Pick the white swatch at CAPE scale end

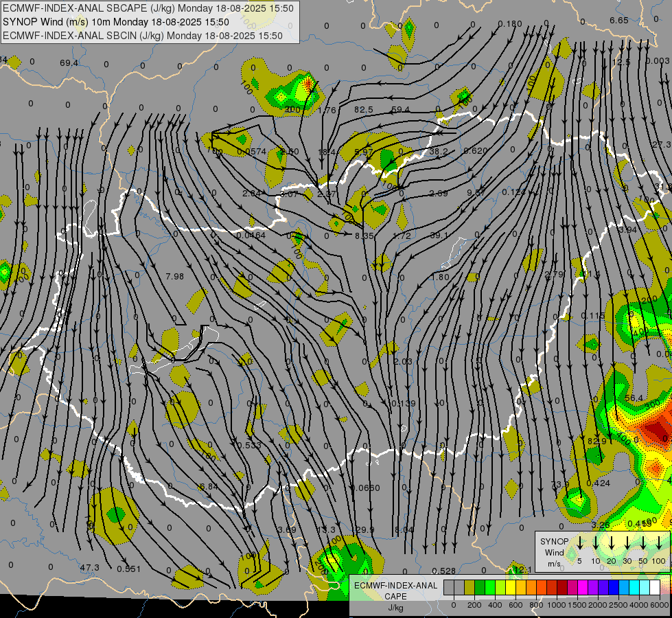point(654,587)
